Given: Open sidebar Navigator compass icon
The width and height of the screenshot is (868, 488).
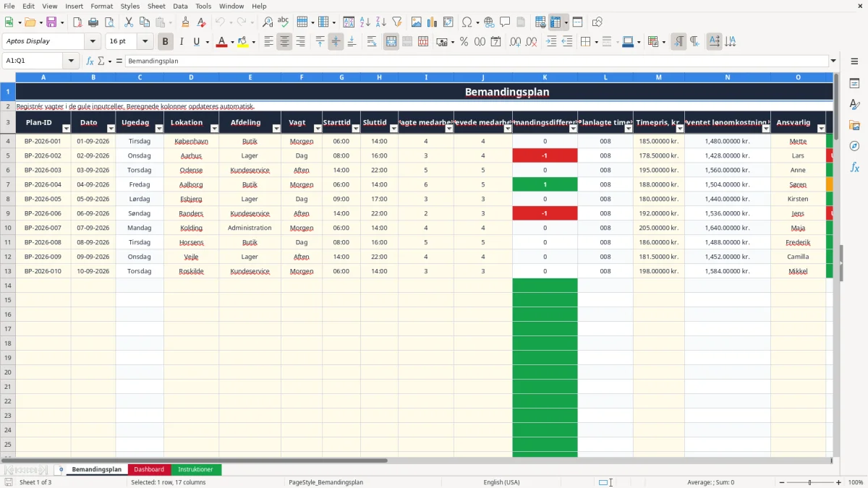Looking at the screenshot, I should 854,146.
